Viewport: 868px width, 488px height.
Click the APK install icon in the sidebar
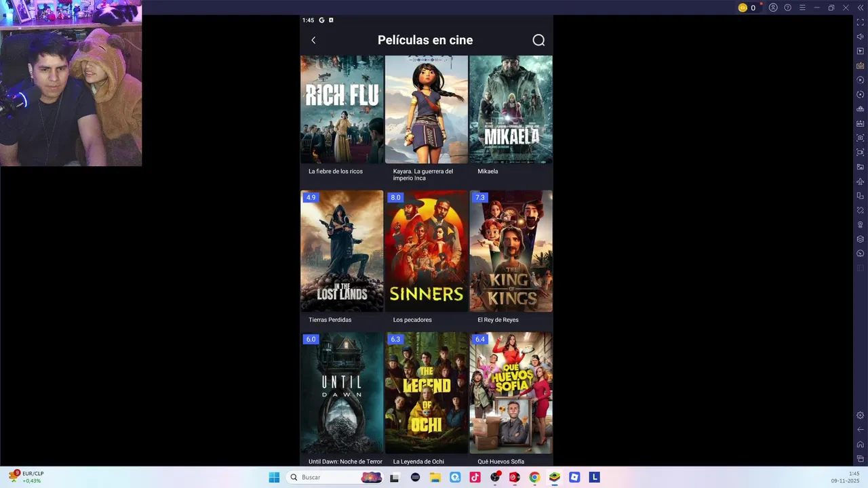(861, 123)
